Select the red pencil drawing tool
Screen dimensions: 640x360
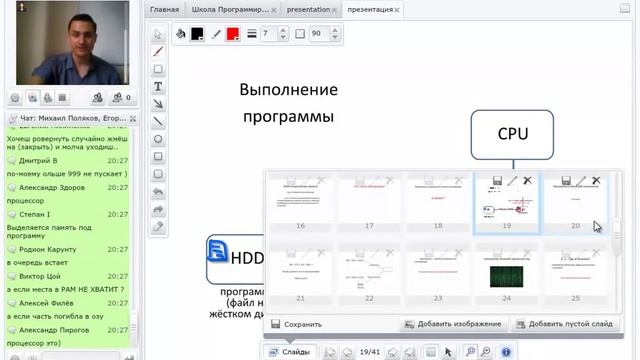[158, 51]
